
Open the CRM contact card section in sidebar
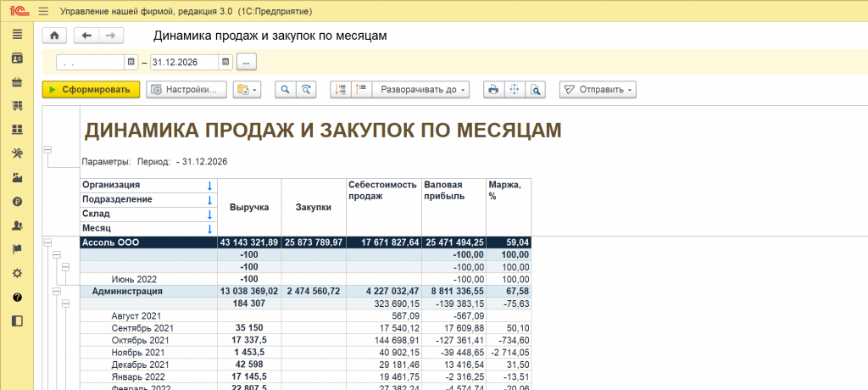(x=17, y=58)
